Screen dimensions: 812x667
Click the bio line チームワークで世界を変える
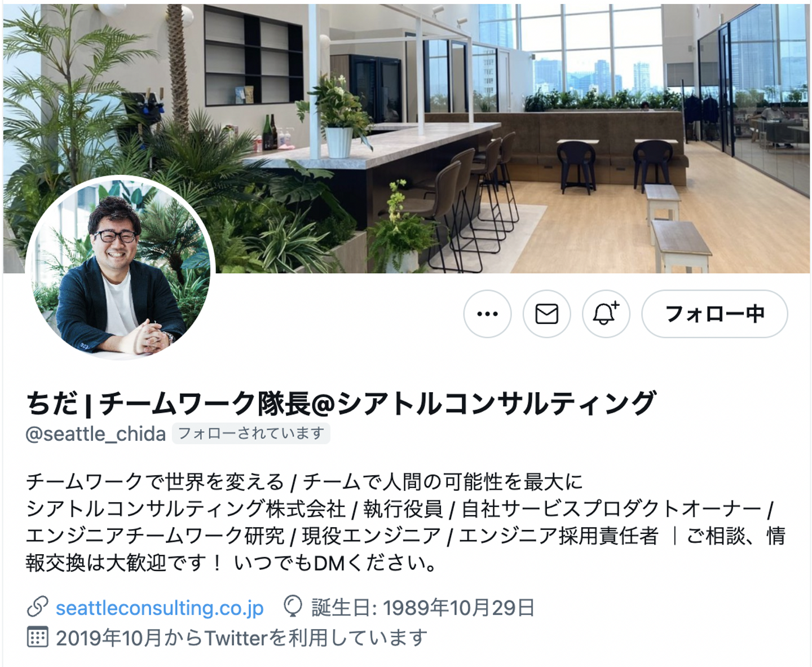point(155,482)
